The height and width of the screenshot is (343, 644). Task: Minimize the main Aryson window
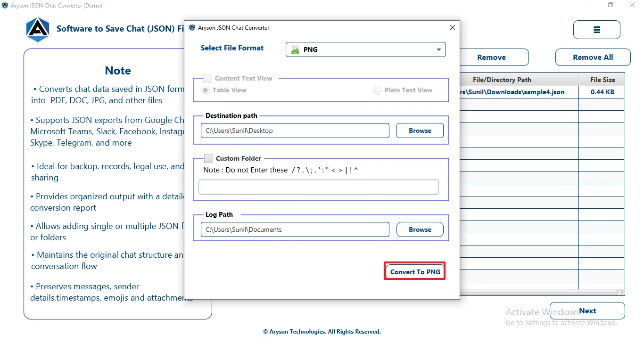coord(590,5)
